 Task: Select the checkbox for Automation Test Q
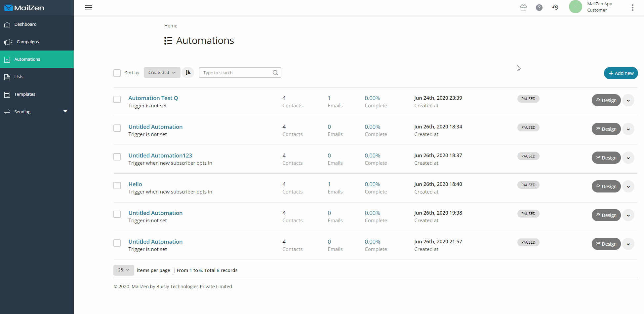[x=117, y=99]
